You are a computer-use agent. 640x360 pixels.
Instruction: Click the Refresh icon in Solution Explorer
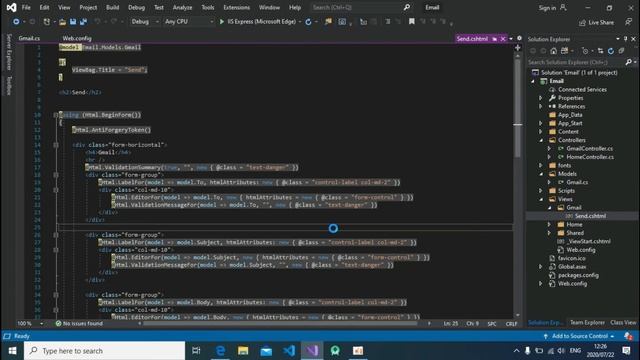611,51
